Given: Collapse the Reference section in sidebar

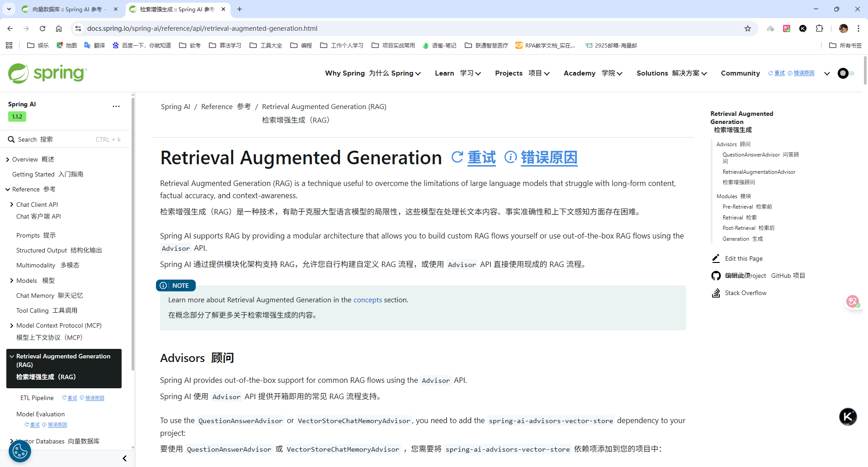Looking at the screenshot, I should tap(7, 189).
